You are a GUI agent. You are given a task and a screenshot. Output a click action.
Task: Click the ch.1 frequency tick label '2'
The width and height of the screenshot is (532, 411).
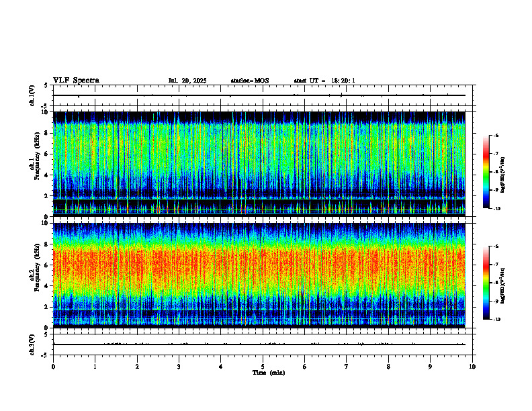click(47, 196)
